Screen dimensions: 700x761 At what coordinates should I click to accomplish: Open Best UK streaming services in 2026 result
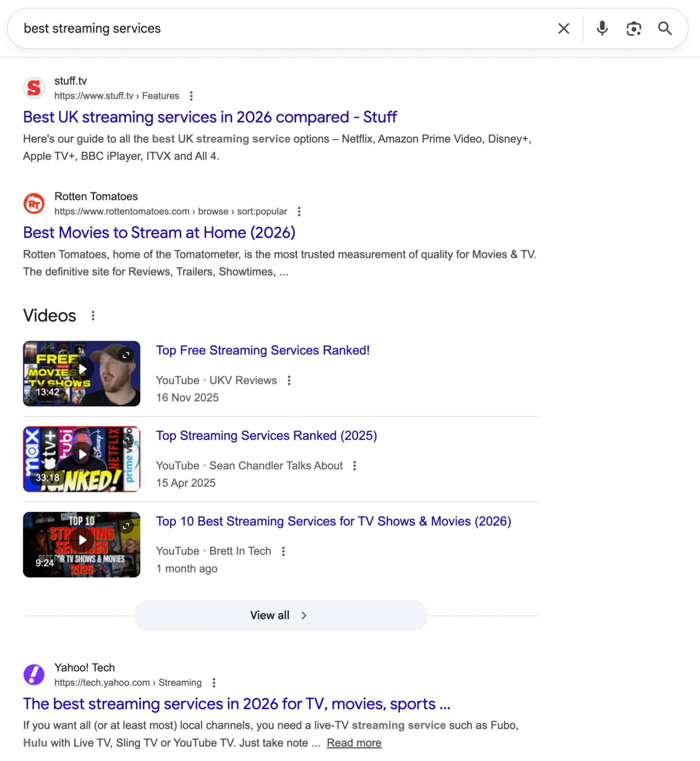210,117
